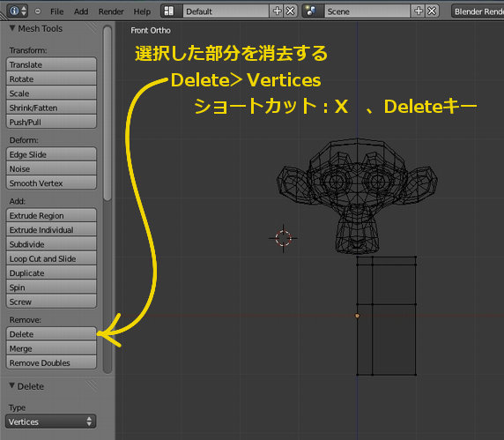Screen dimensions: 504x440
Task: Click the Extrude Region button
Action: pyautogui.click(x=51, y=215)
